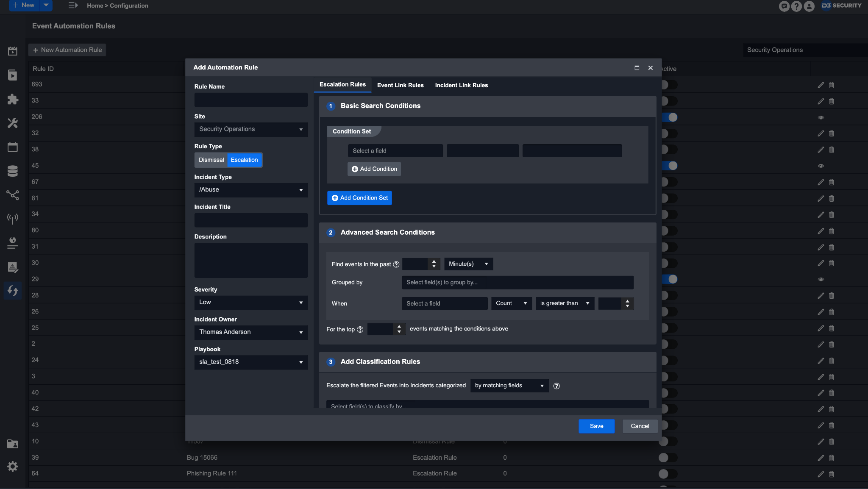Toggle active switch for rule 39
Screen dimensions: 868x489
tap(667, 458)
